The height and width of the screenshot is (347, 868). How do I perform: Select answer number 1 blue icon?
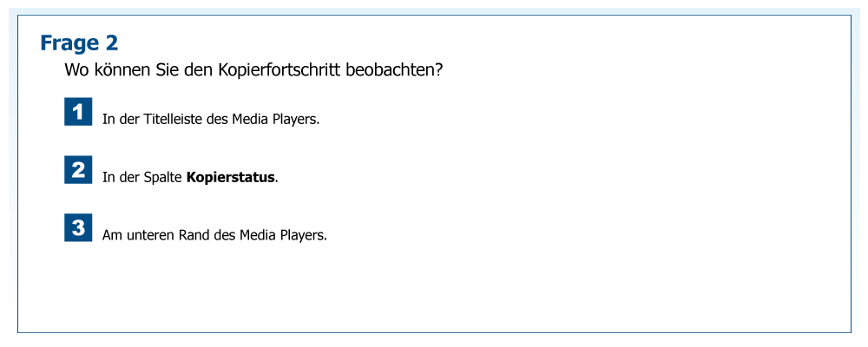(x=78, y=112)
